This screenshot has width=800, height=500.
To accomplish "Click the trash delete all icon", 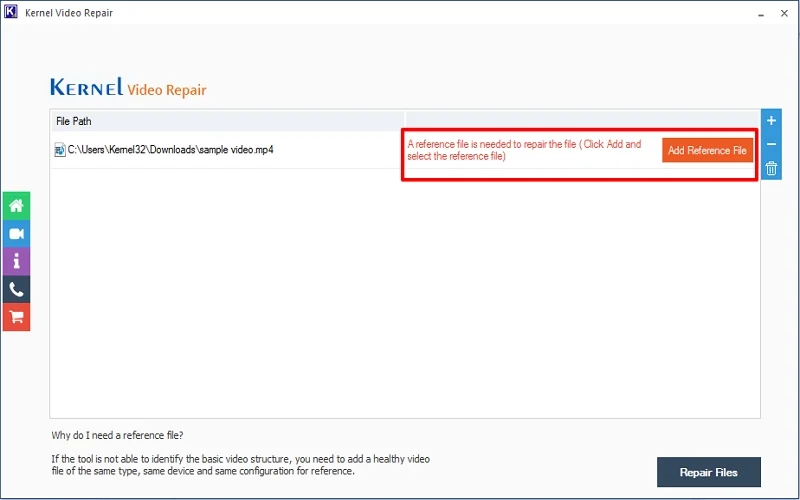I will coord(771,168).
